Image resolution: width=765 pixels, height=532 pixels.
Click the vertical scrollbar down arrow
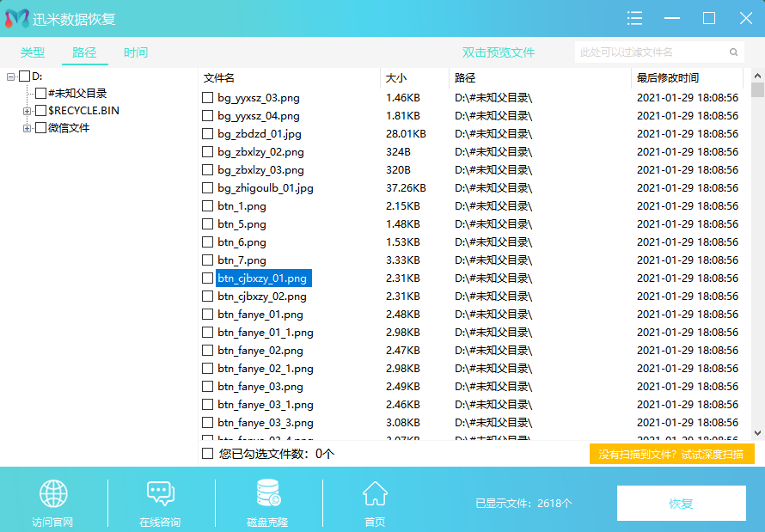click(x=757, y=434)
